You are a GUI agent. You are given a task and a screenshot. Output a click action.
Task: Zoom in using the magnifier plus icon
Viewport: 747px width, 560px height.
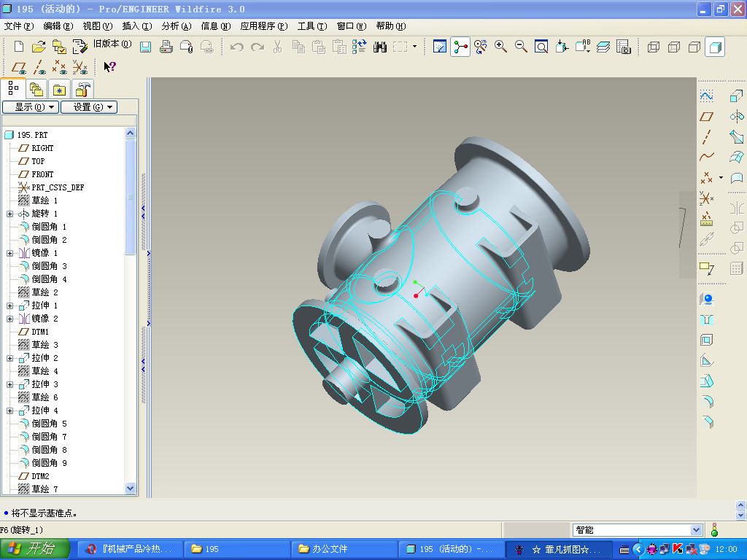[500, 47]
